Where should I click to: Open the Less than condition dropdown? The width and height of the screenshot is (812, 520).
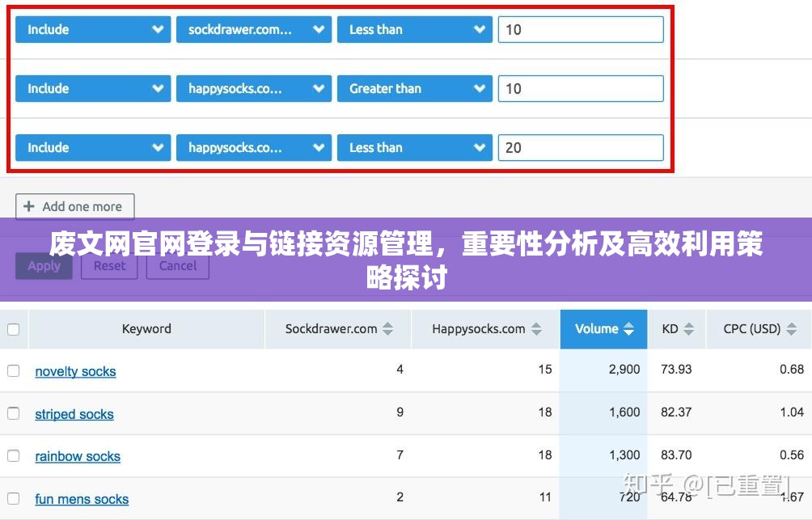(414, 29)
